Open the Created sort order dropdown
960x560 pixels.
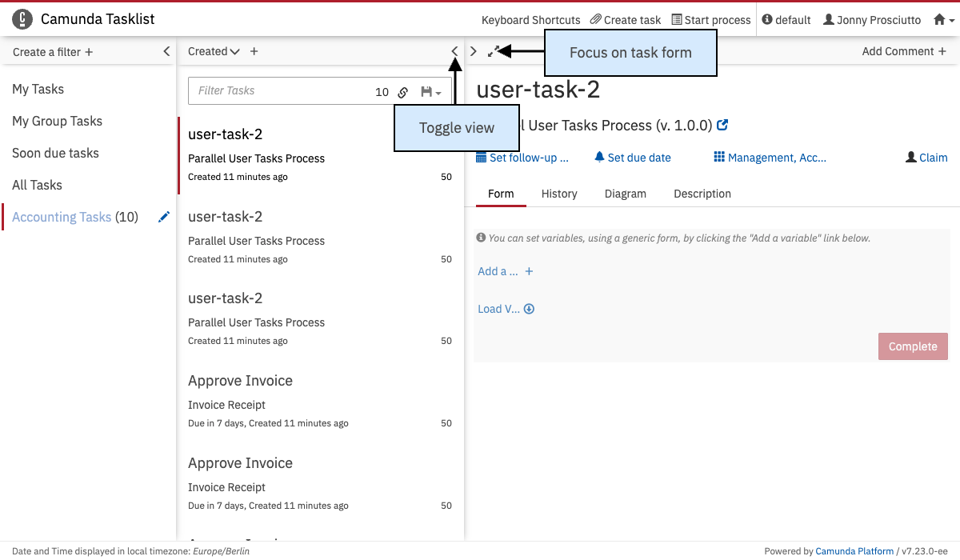tap(214, 51)
